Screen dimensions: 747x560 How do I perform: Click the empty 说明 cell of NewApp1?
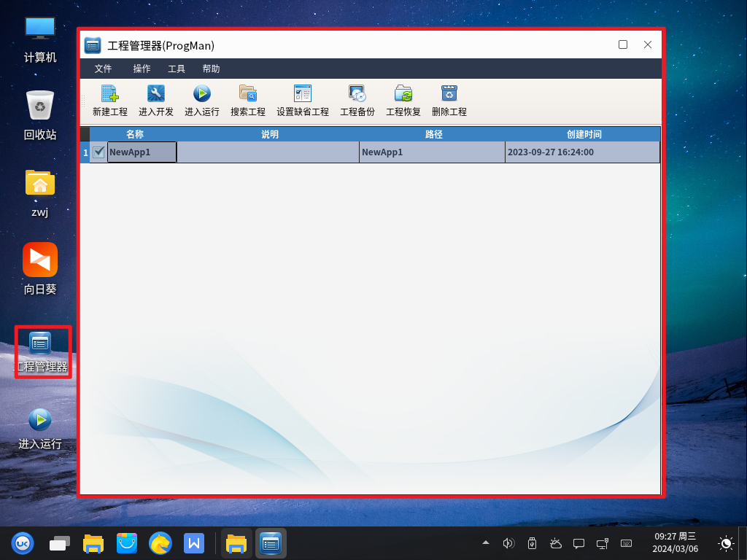(x=268, y=152)
